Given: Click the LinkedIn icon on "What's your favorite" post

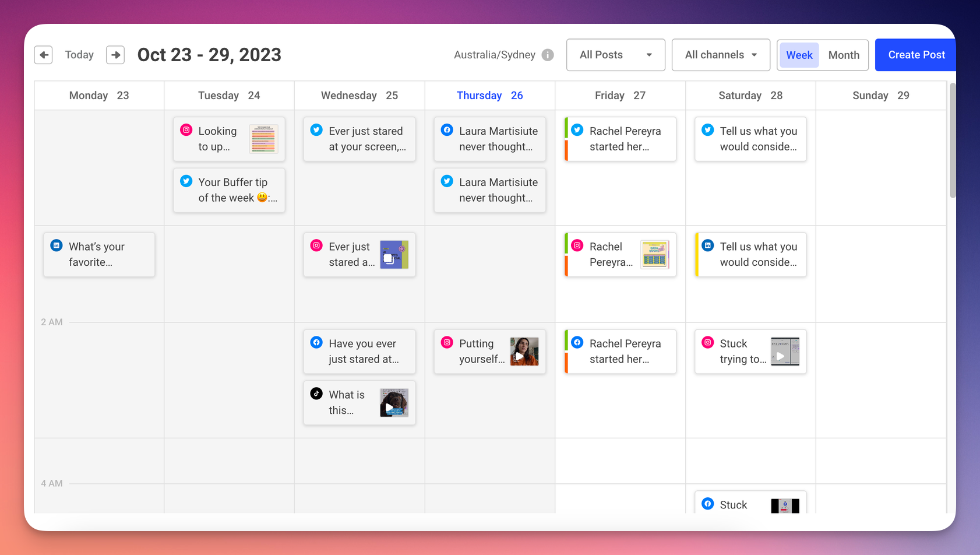Looking at the screenshot, I should pos(56,245).
